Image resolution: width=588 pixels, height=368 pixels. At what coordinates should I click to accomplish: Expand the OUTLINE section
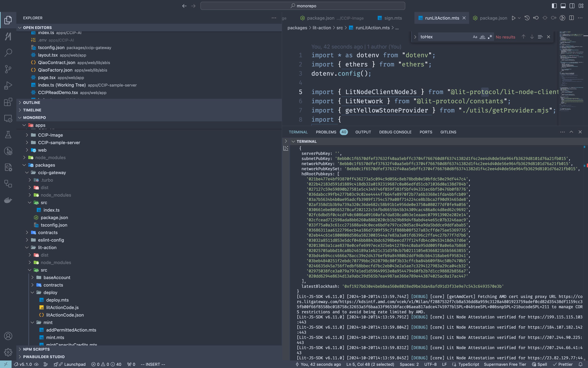[149, 102]
